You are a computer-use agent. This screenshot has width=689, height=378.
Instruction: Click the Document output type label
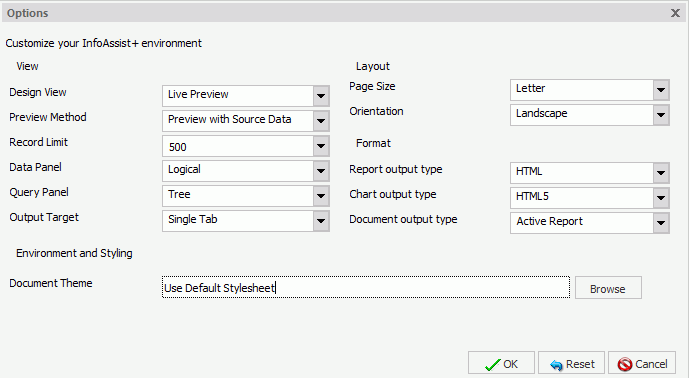pos(403,220)
